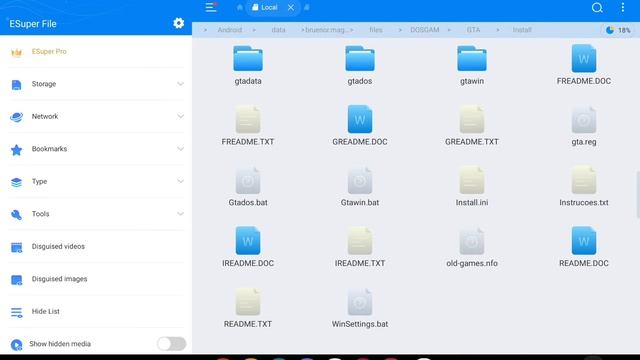This screenshot has height=360, width=640.
Task: Open the FREADME.TXT file
Action: pyautogui.click(x=248, y=126)
